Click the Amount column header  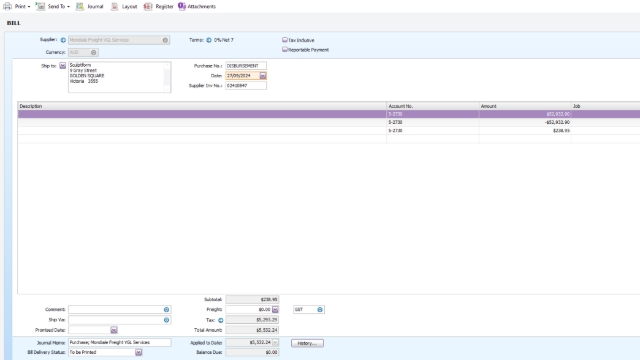point(525,106)
